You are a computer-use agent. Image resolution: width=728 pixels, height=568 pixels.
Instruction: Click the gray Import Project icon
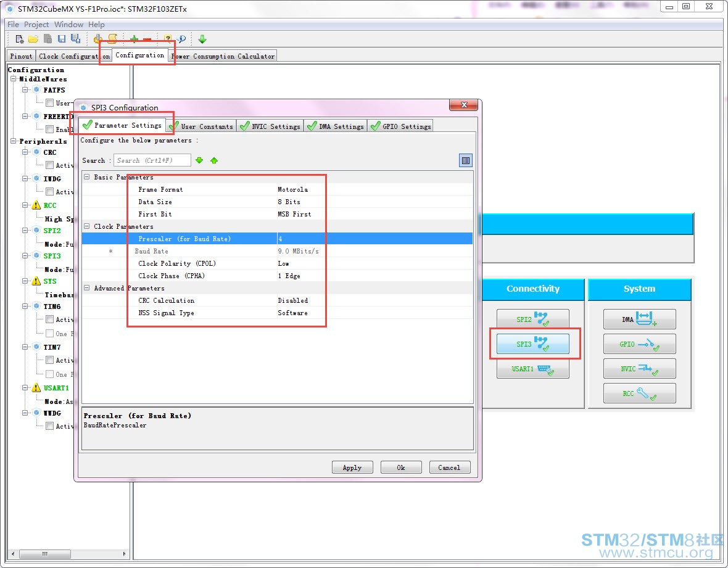48,39
